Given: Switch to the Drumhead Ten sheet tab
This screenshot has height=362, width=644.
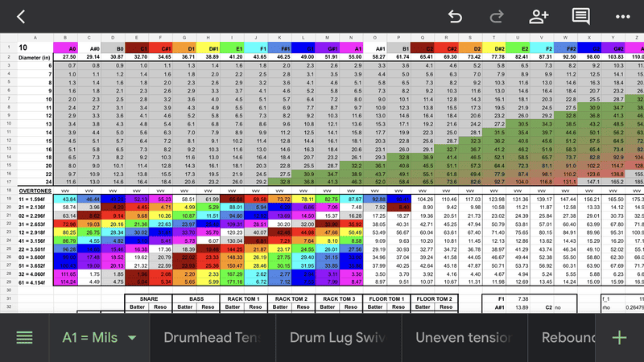Looking at the screenshot, I should pyautogui.click(x=212, y=338).
